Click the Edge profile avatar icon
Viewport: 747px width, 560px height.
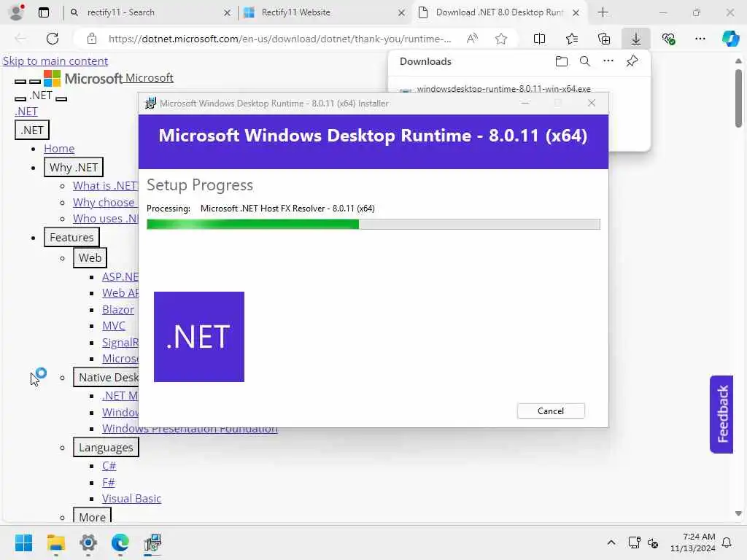click(x=17, y=12)
